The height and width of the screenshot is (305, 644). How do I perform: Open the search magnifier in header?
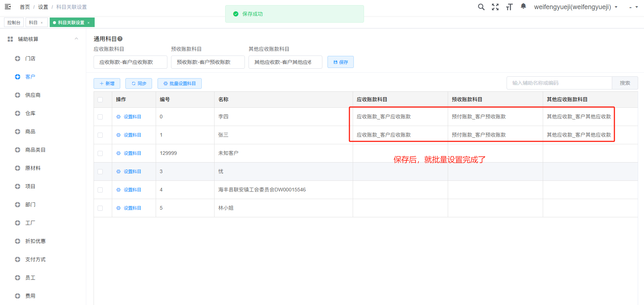[x=481, y=7]
